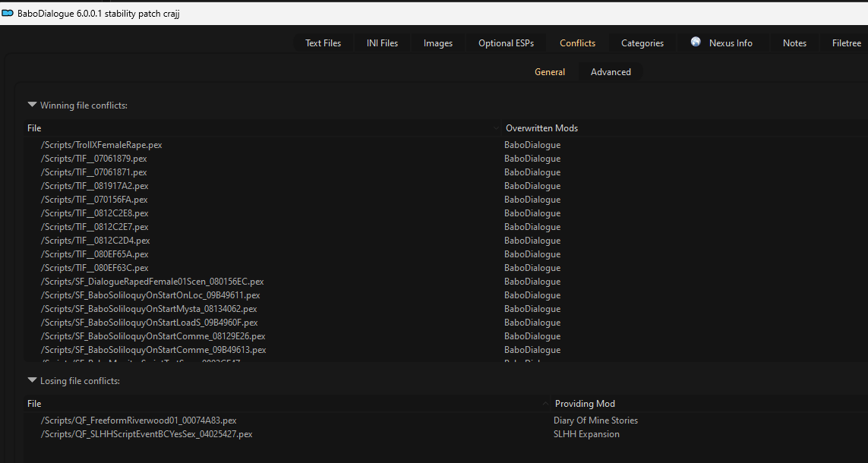Click the Mod Organizer window title icon
The width and height of the screenshot is (868, 463).
point(8,14)
